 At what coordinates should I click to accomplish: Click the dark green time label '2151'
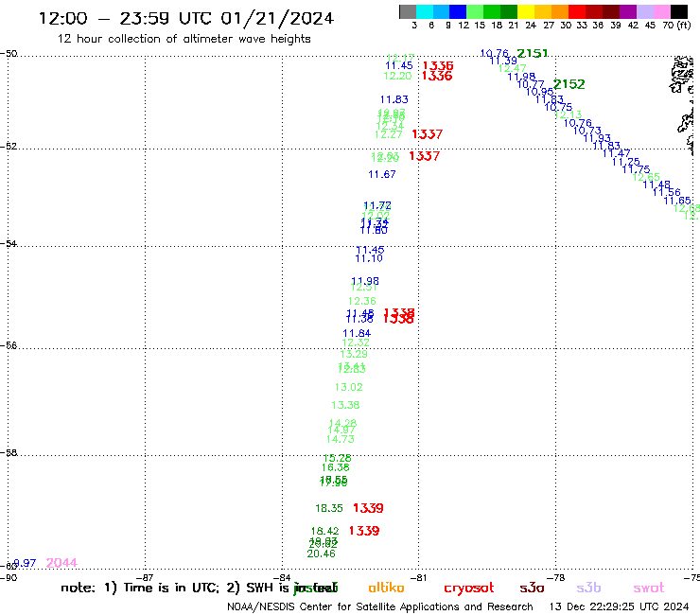click(533, 54)
